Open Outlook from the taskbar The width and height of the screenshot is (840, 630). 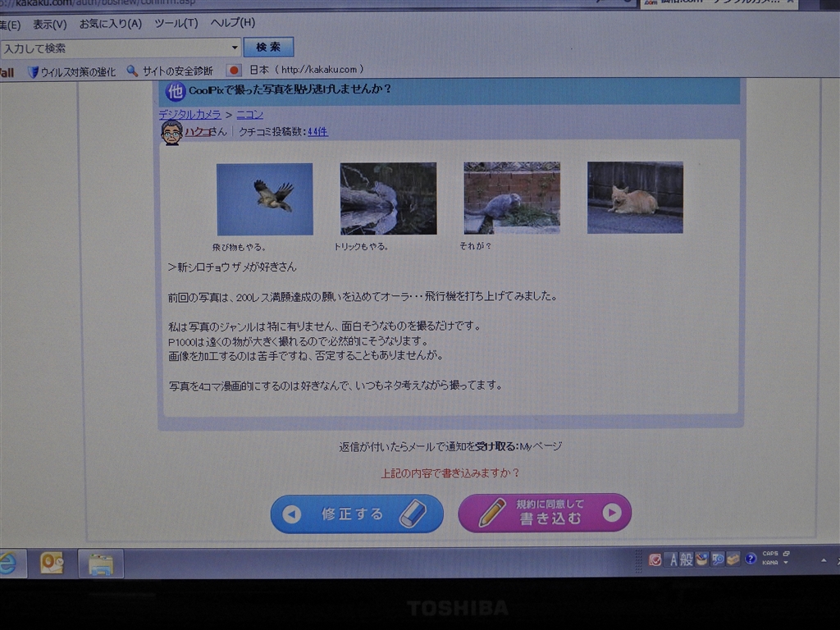coord(52,564)
